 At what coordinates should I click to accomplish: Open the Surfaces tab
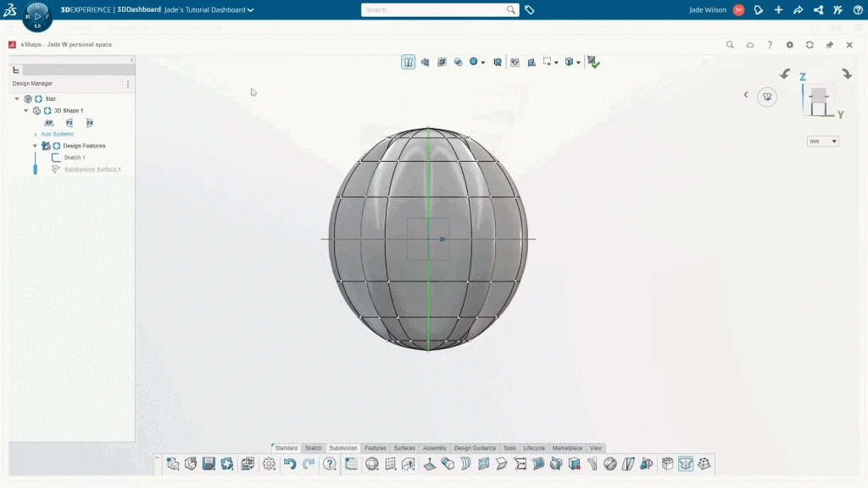pyautogui.click(x=404, y=448)
